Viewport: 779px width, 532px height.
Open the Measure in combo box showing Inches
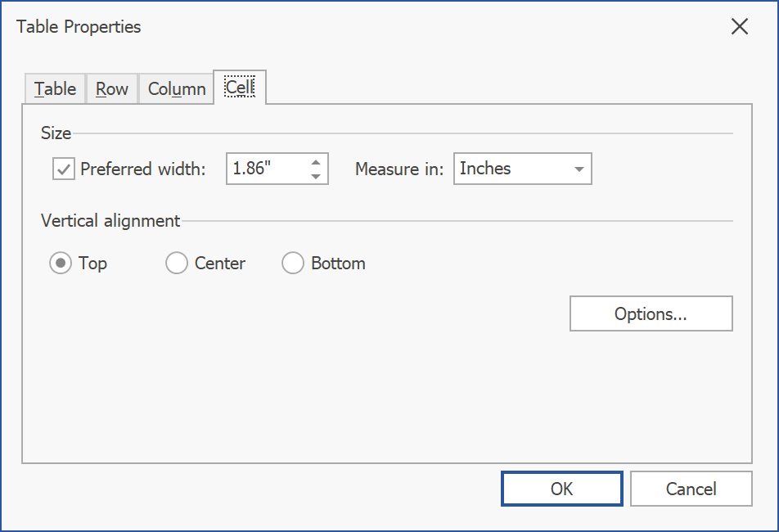pyautogui.click(x=511, y=169)
